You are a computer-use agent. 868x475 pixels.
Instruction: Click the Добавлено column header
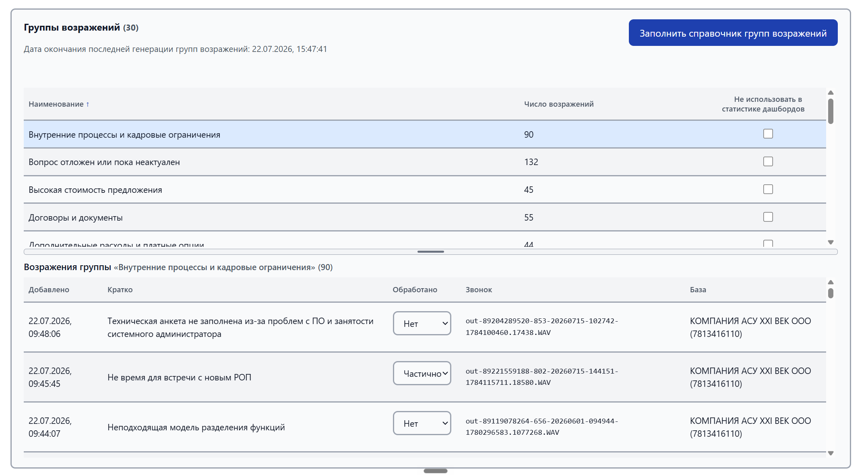click(49, 290)
